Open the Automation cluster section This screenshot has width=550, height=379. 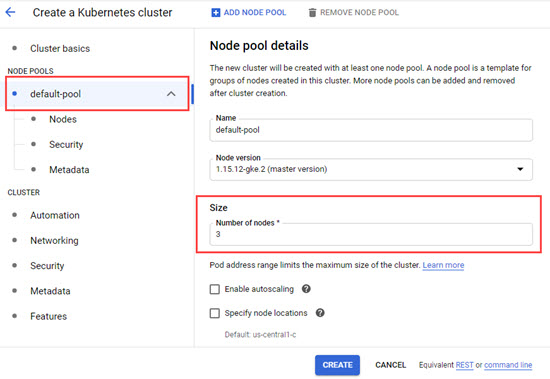point(55,215)
